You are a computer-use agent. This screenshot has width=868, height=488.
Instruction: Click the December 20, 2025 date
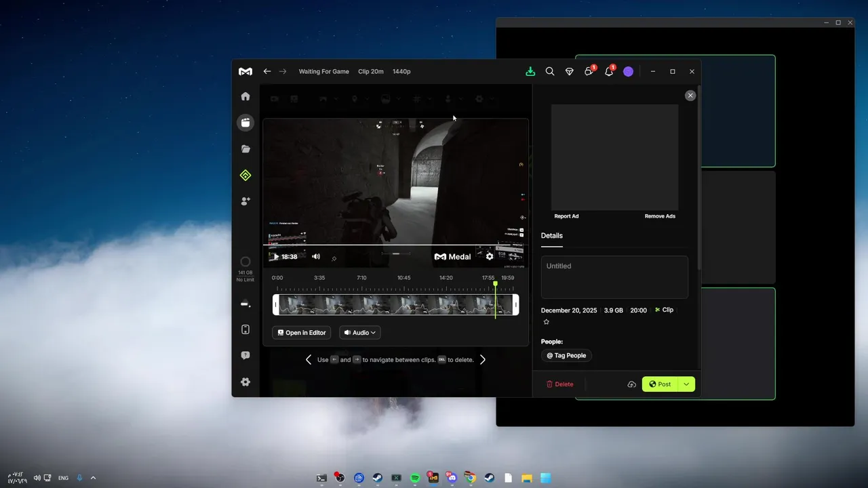point(569,310)
